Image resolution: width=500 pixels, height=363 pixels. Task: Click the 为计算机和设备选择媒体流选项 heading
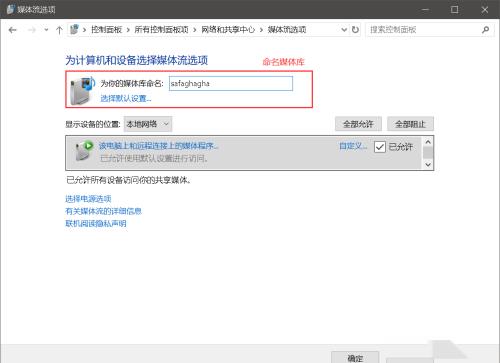pyautogui.click(x=137, y=60)
